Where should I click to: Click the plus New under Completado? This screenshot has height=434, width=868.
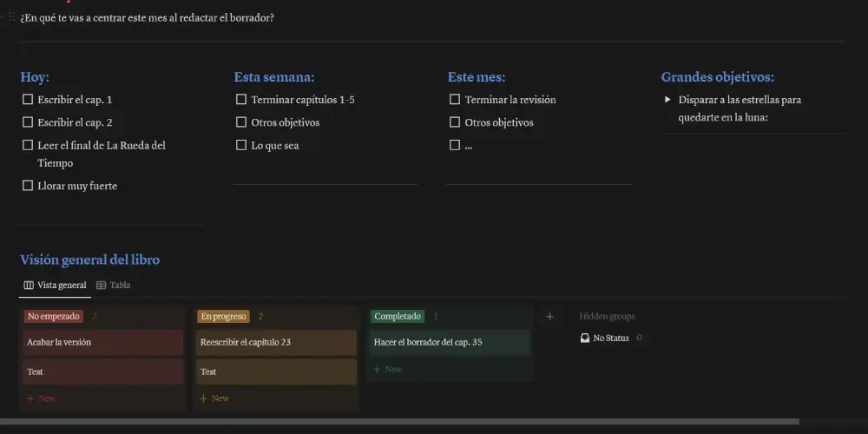pos(388,369)
